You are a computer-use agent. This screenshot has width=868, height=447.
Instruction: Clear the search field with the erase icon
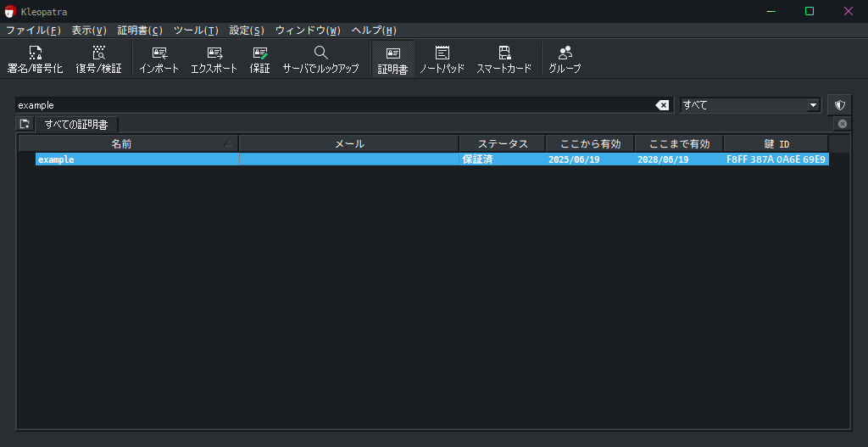(x=662, y=105)
